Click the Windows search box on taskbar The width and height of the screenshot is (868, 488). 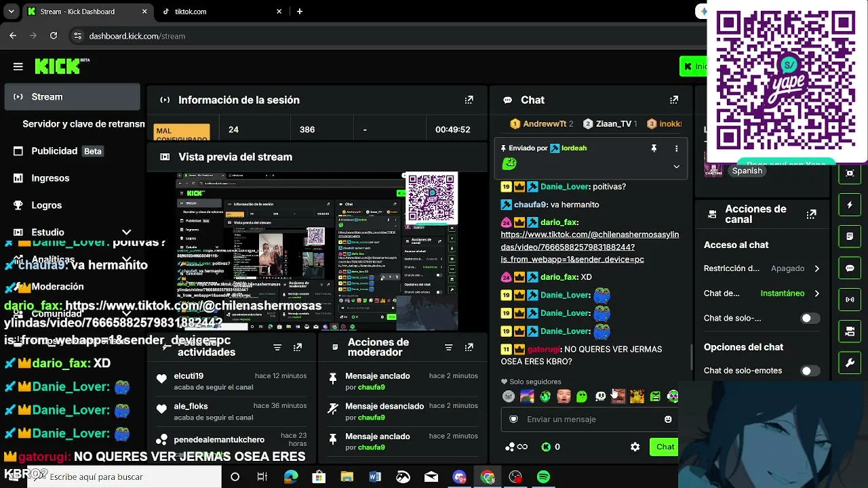[125, 477]
